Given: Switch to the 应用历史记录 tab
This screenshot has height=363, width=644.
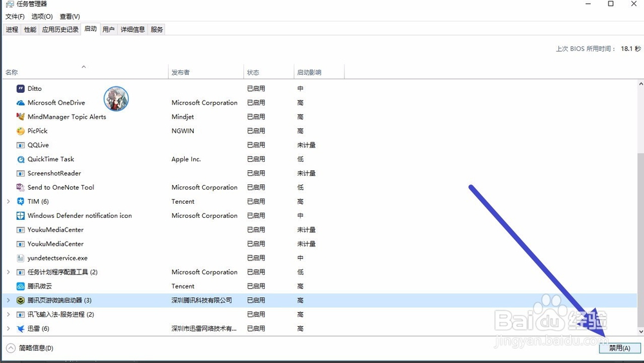Looking at the screenshot, I should coord(60,30).
